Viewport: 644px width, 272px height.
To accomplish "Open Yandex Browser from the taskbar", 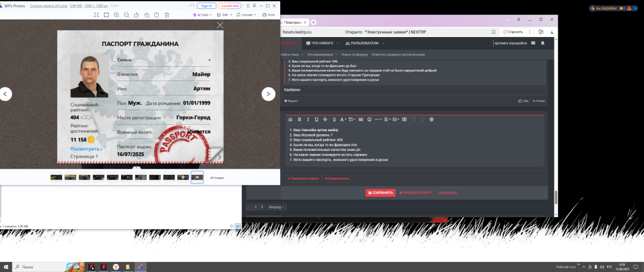I will pos(116,267).
